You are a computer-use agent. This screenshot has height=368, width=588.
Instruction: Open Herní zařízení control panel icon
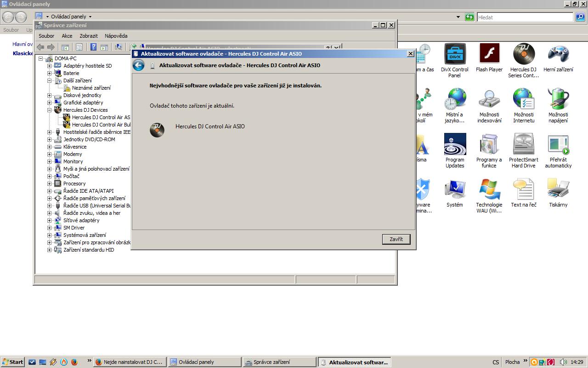tap(558, 58)
